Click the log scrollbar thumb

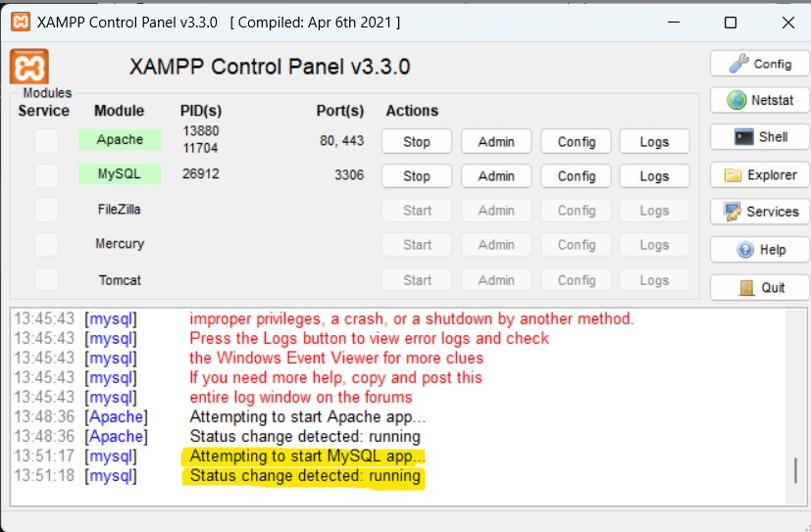(x=795, y=470)
